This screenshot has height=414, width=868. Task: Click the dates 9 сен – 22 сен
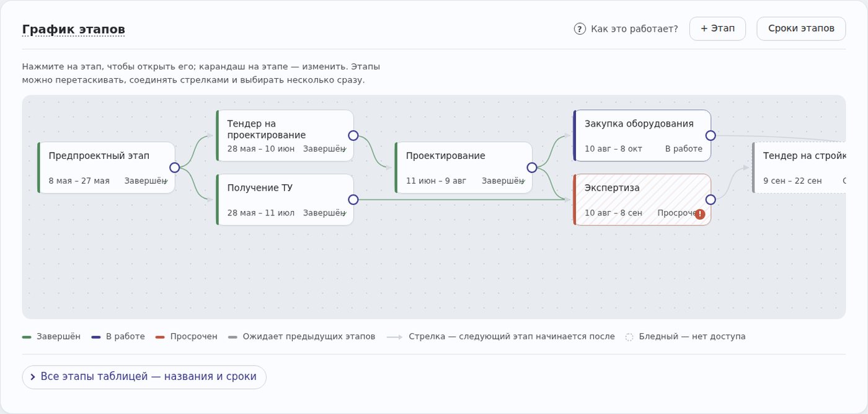click(x=792, y=181)
